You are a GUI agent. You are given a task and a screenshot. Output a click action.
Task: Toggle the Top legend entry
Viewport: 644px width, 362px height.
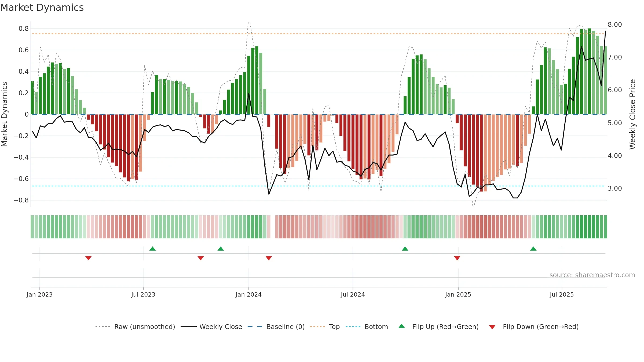[325, 327]
